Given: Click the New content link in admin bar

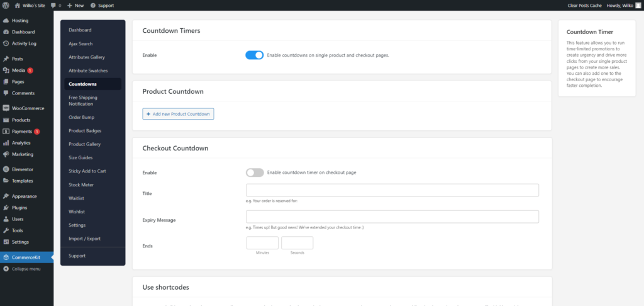Looking at the screenshot, I should pyautogui.click(x=75, y=5).
